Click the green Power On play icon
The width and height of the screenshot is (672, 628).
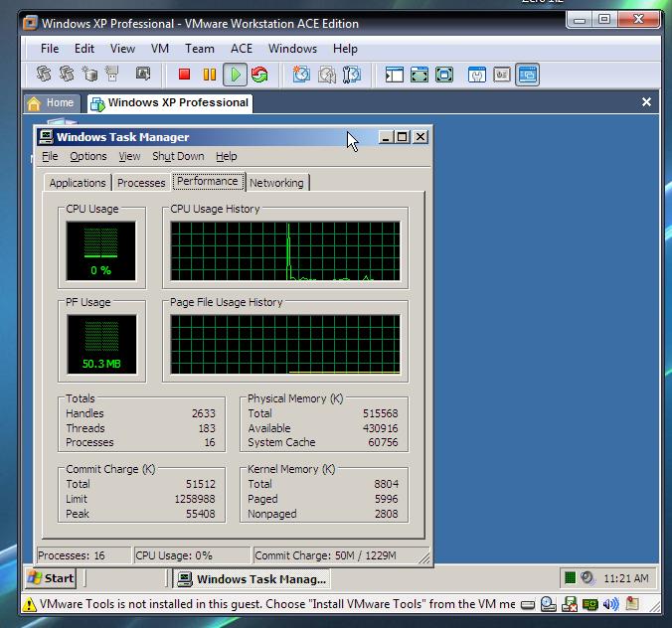(x=235, y=75)
